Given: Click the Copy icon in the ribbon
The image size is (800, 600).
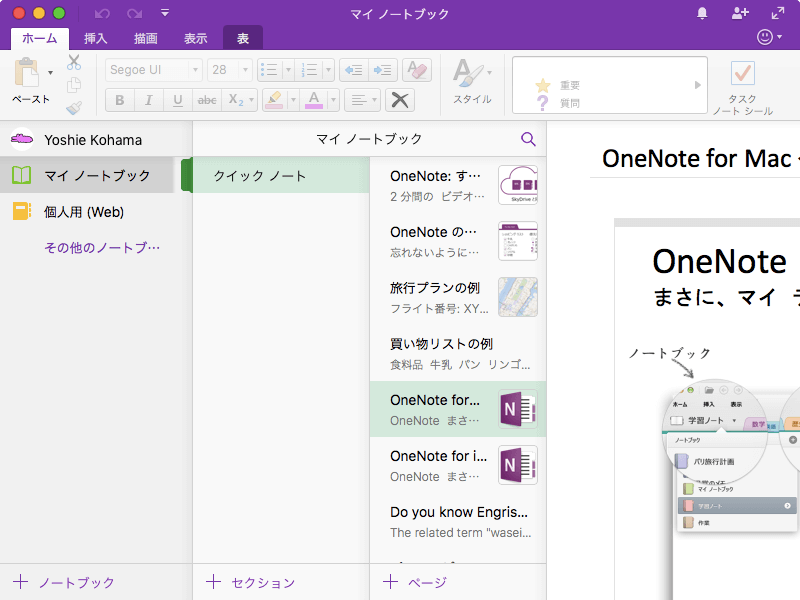Looking at the screenshot, I should 74,85.
